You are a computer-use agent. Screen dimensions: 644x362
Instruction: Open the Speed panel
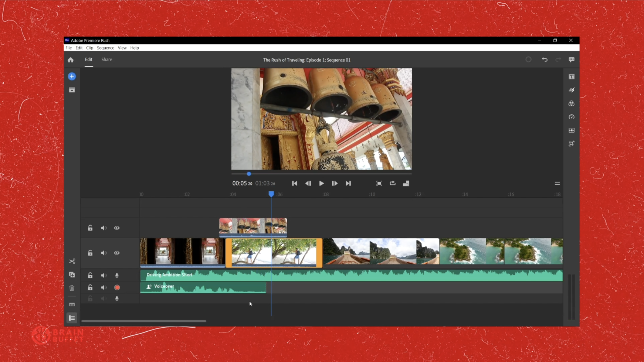pyautogui.click(x=572, y=117)
